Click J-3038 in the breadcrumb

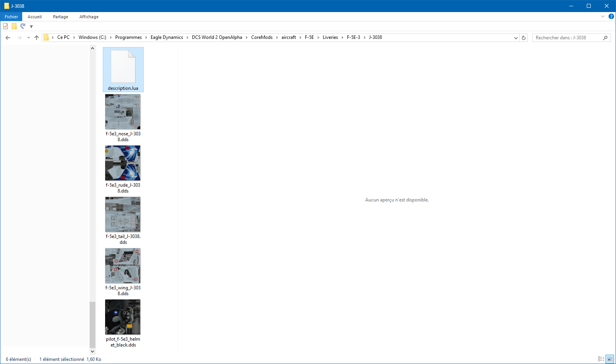pos(375,37)
